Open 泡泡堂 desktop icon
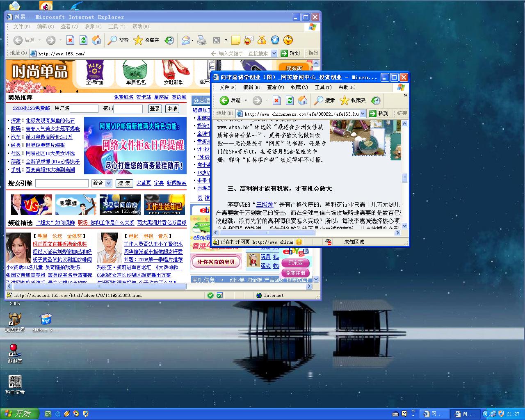Viewport: 525px width, 420px height. [15, 354]
